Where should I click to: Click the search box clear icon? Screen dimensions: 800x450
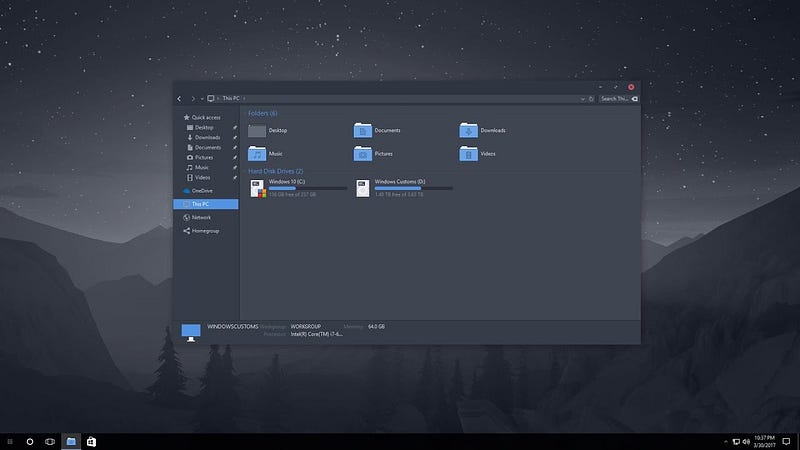[635, 99]
